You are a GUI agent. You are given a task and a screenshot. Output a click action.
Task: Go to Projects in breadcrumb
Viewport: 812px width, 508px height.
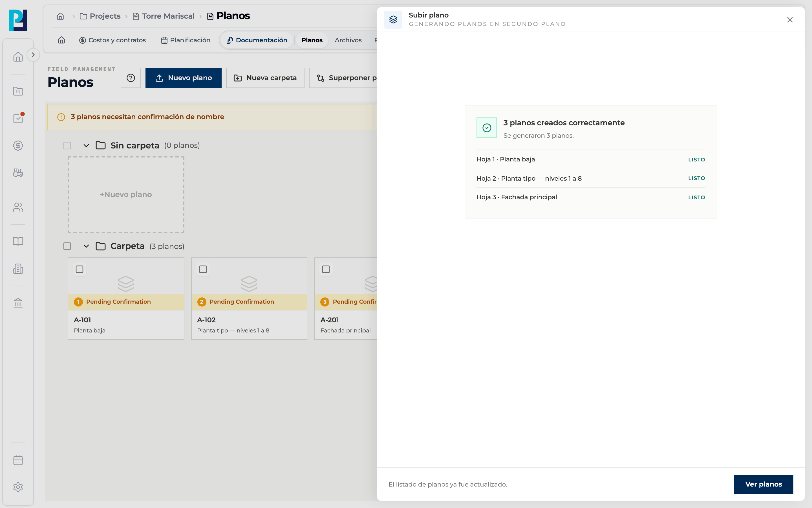pyautogui.click(x=100, y=16)
